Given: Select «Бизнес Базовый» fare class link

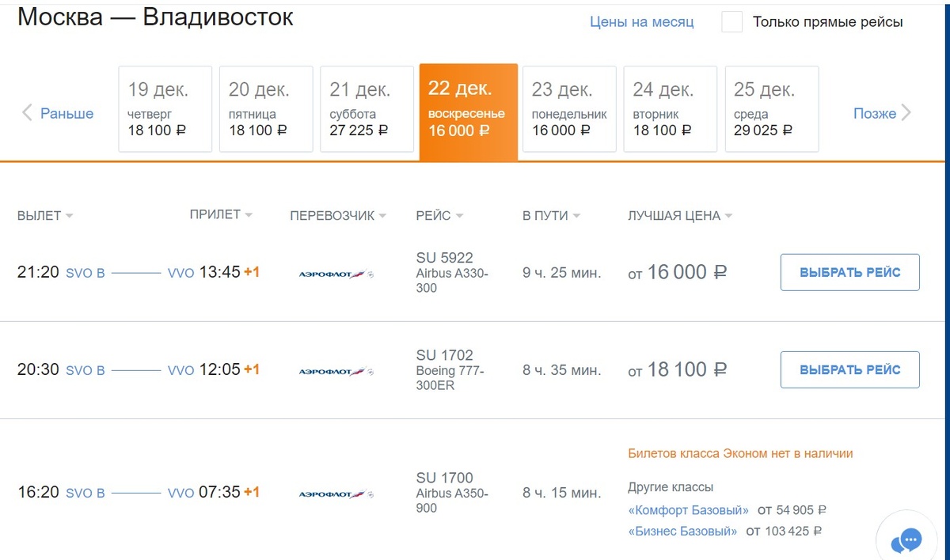Looking at the screenshot, I should pyautogui.click(x=682, y=532).
